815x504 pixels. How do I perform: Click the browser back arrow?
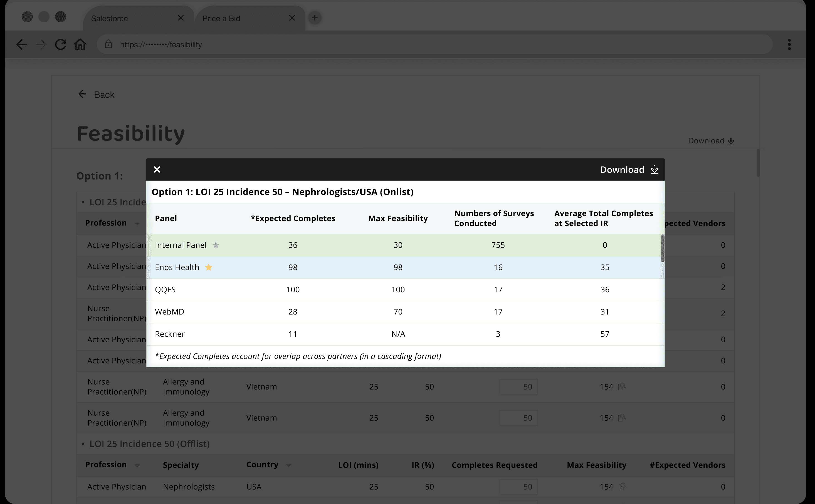pyautogui.click(x=22, y=44)
